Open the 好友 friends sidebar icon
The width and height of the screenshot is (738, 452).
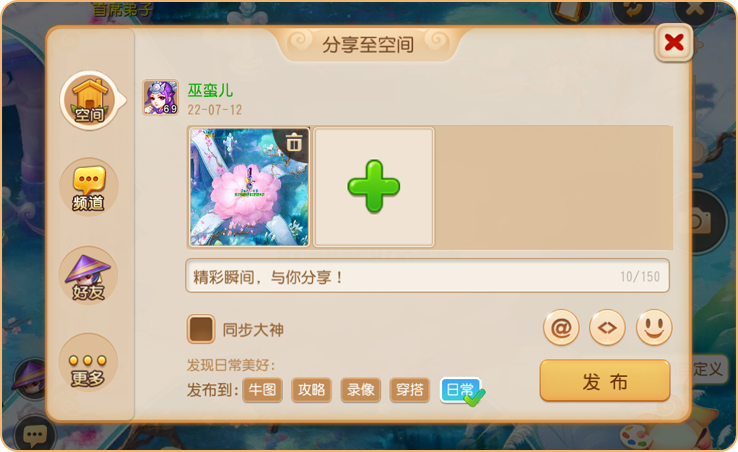pos(88,275)
